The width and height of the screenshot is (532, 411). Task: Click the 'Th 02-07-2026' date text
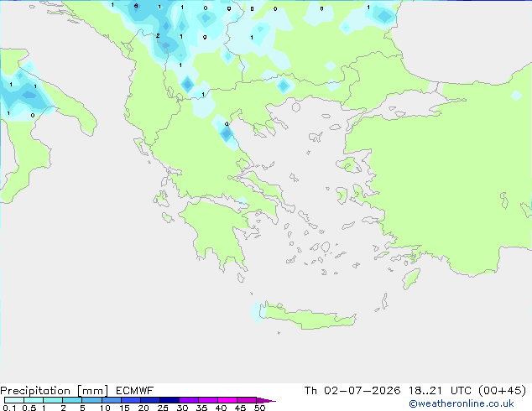tap(352, 391)
